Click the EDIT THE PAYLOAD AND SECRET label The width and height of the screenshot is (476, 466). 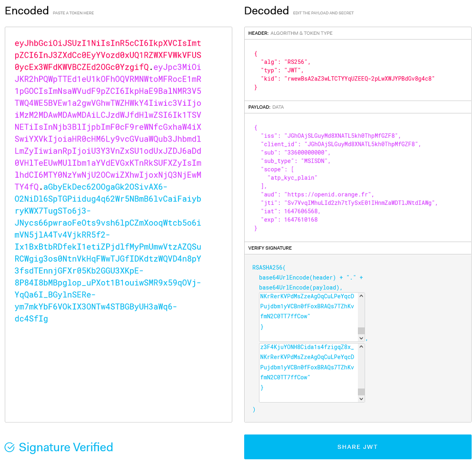coord(322,13)
